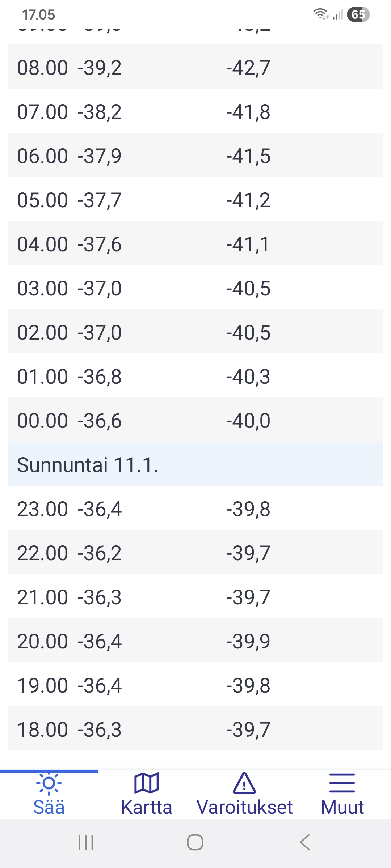
Task: Tap the status bar clock 17.05
Action: coord(38,15)
